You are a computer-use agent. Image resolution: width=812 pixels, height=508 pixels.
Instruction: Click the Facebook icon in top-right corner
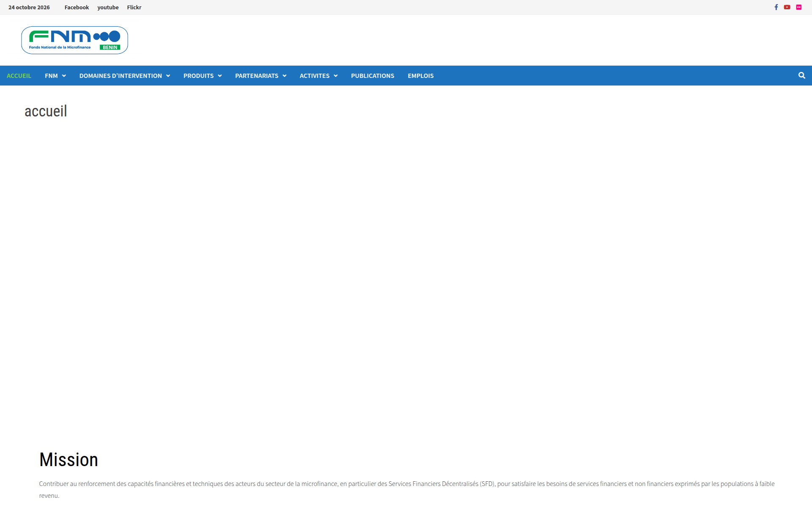tap(776, 7)
